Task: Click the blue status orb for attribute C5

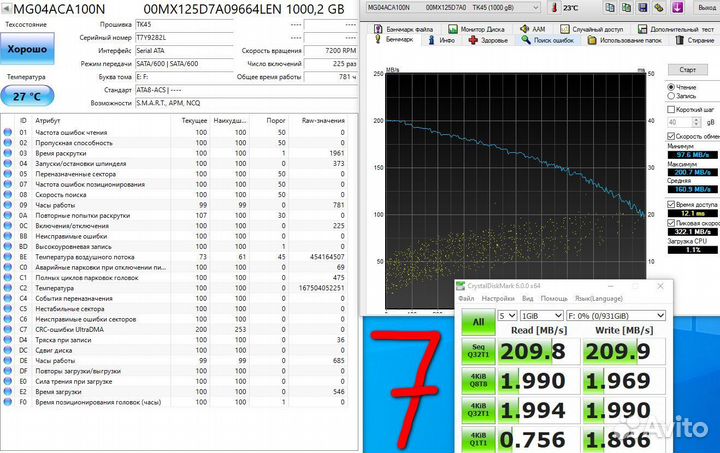Action: [x=7, y=308]
